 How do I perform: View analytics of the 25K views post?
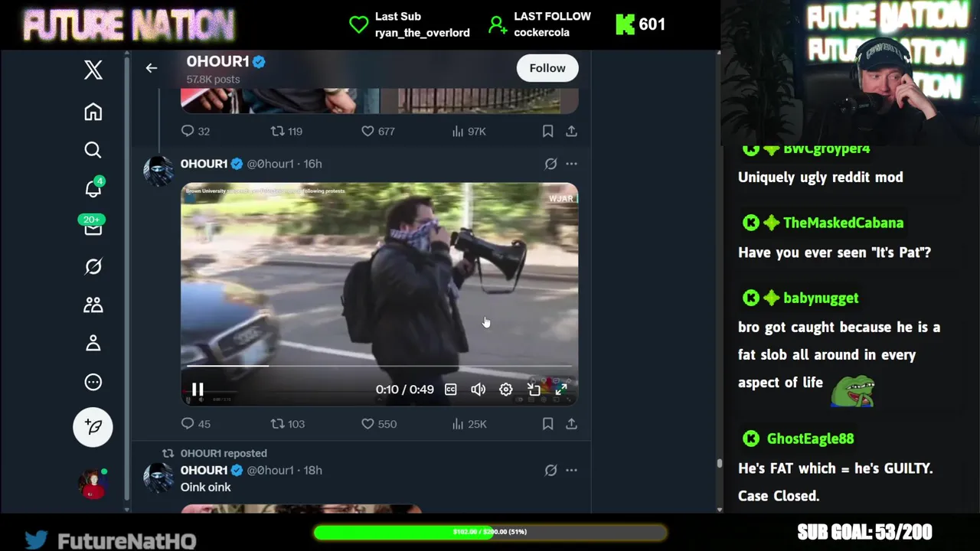tap(469, 424)
